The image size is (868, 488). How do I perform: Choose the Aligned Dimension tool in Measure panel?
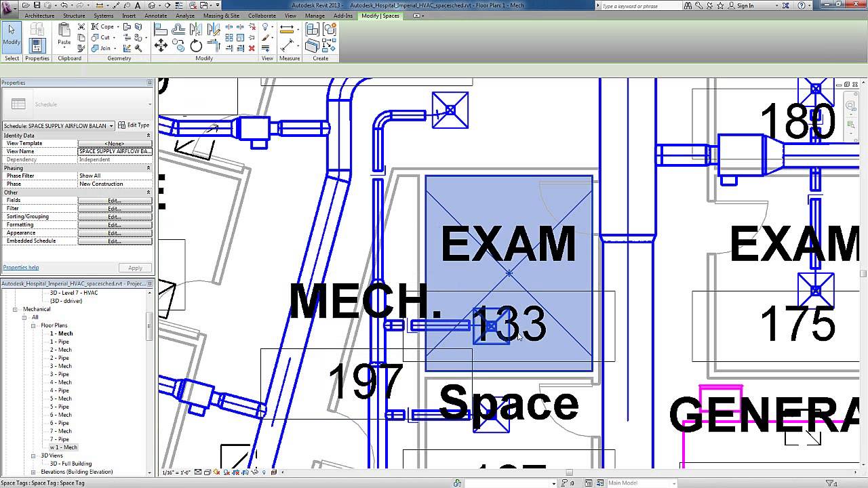pos(286,30)
